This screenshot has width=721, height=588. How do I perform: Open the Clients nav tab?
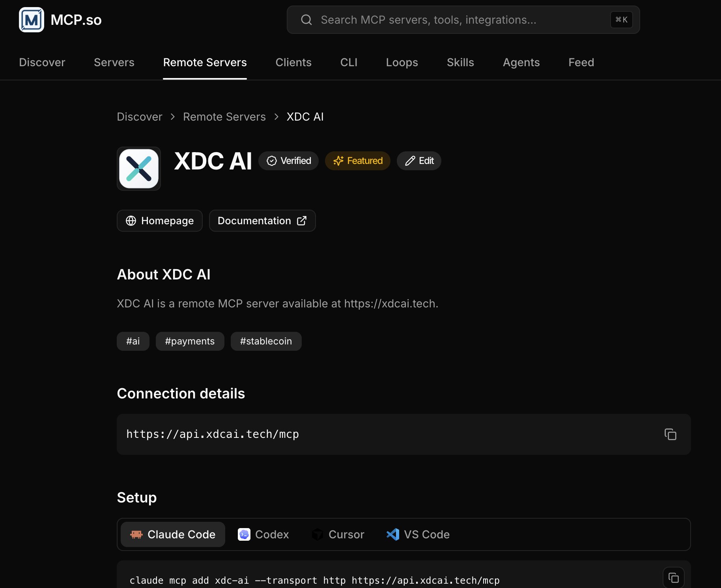click(x=293, y=62)
